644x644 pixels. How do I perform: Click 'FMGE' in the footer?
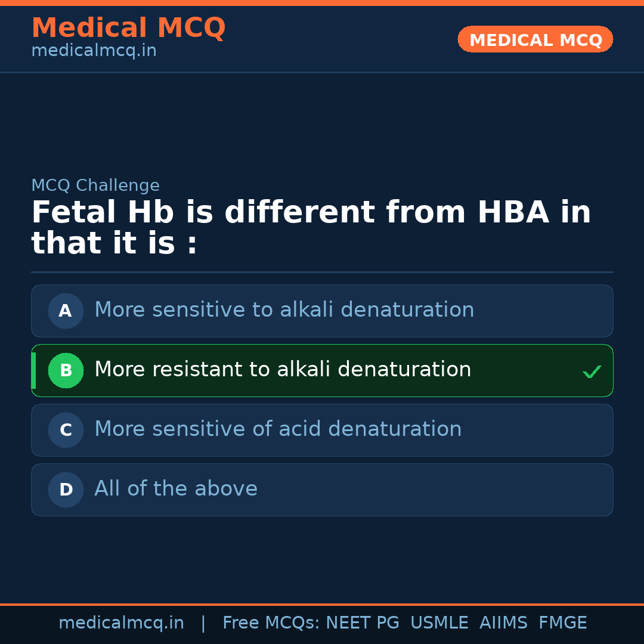(562, 623)
